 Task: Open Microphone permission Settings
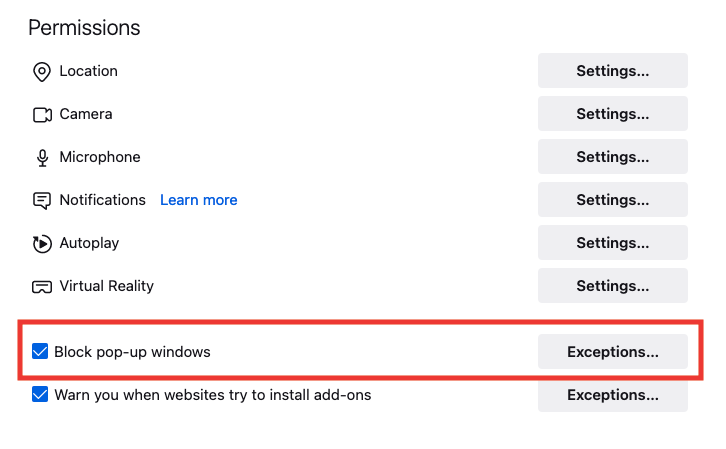[x=612, y=157]
